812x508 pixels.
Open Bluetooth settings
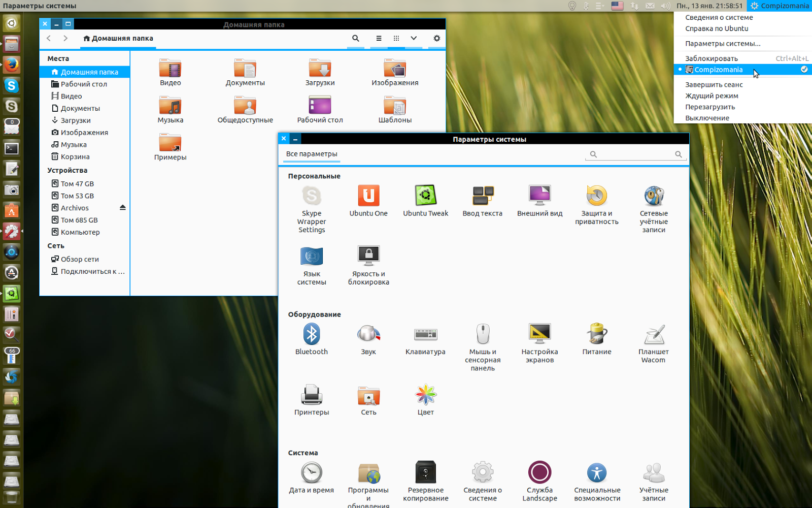click(x=312, y=339)
